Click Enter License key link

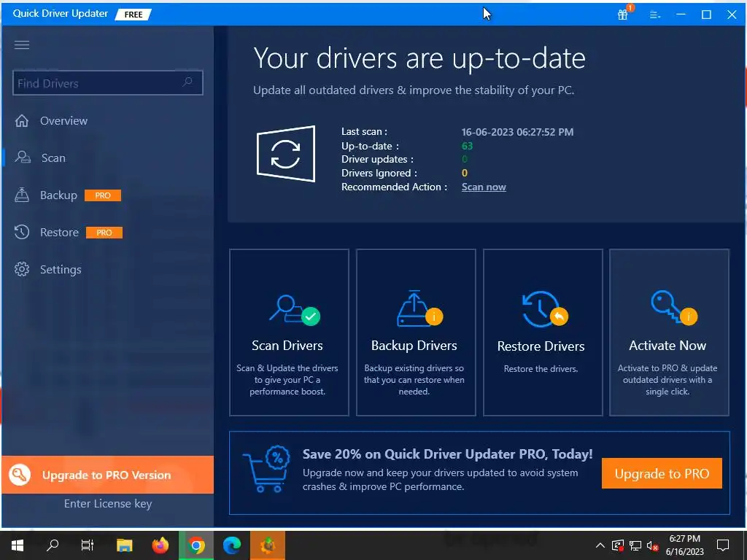coord(108,503)
